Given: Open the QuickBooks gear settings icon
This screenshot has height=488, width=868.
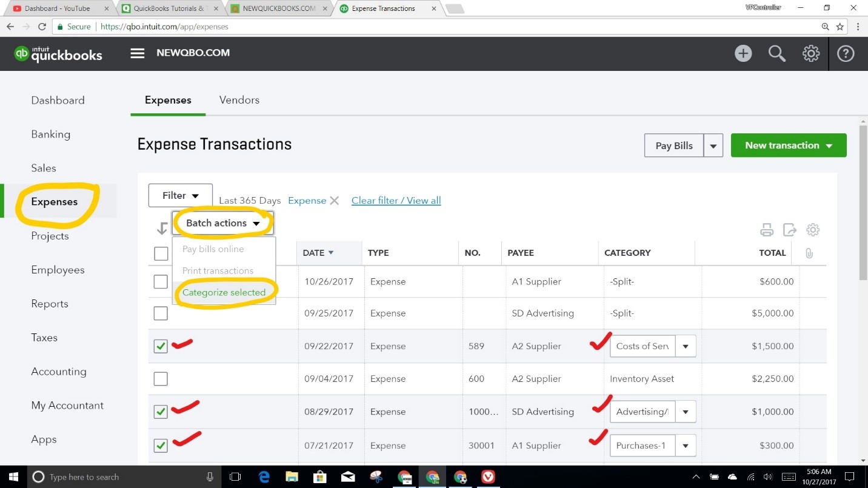Looking at the screenshot, I should pyautogui.click(x=811, y=53).
